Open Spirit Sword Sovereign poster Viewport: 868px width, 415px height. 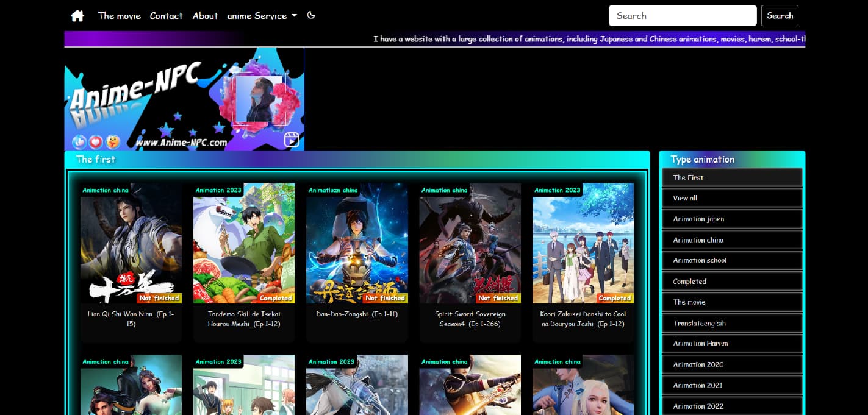pos(470,243)
